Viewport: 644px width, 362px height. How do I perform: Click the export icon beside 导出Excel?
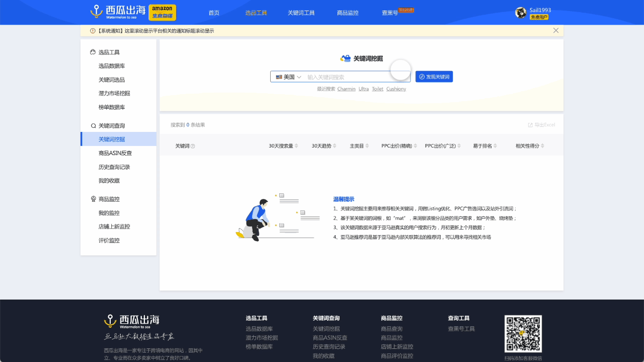tap(530, 125)
